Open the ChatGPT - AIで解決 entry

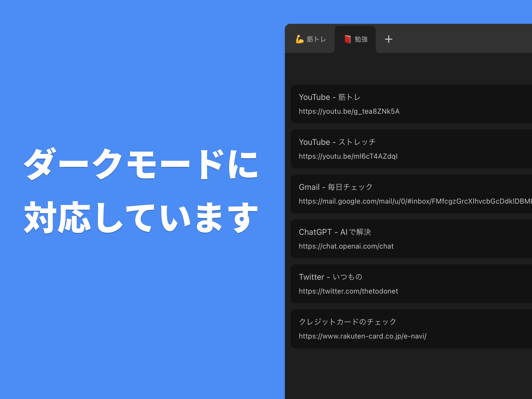pos(335,232)
